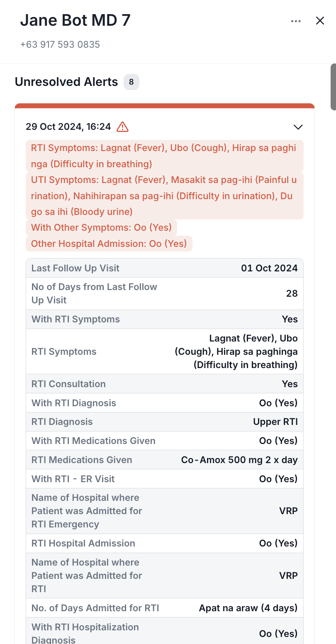Click the Unresolved Alerts count badge
The width and height of the screenshot is (336, 644).
pyautogui.click(x=131, y=82)
